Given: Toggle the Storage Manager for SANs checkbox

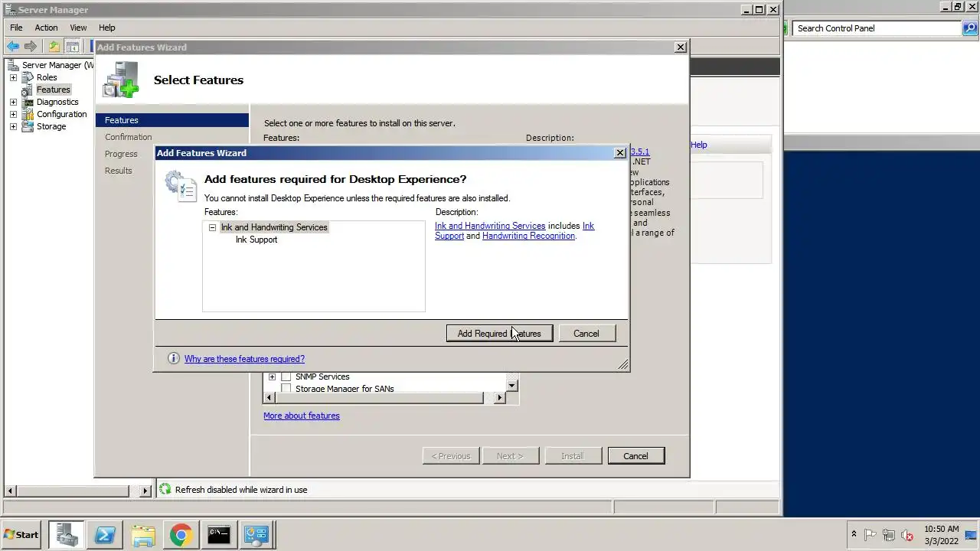Looking at the screenshot, I should point(286,388).
